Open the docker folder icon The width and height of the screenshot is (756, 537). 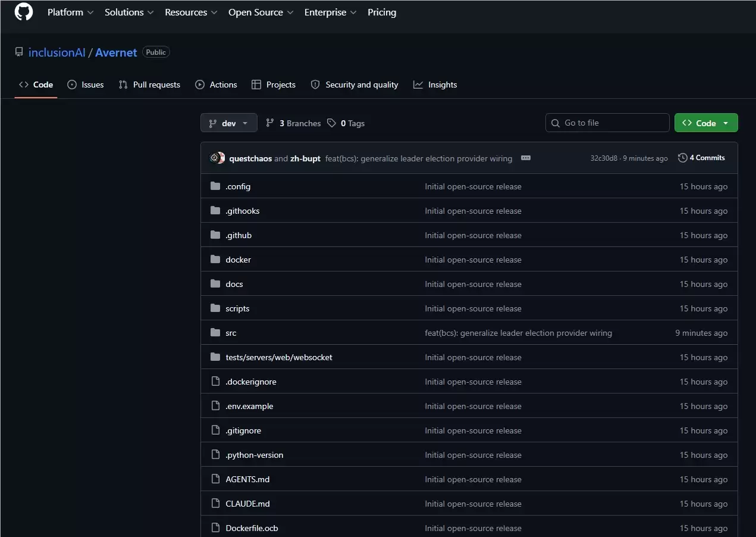215,260
